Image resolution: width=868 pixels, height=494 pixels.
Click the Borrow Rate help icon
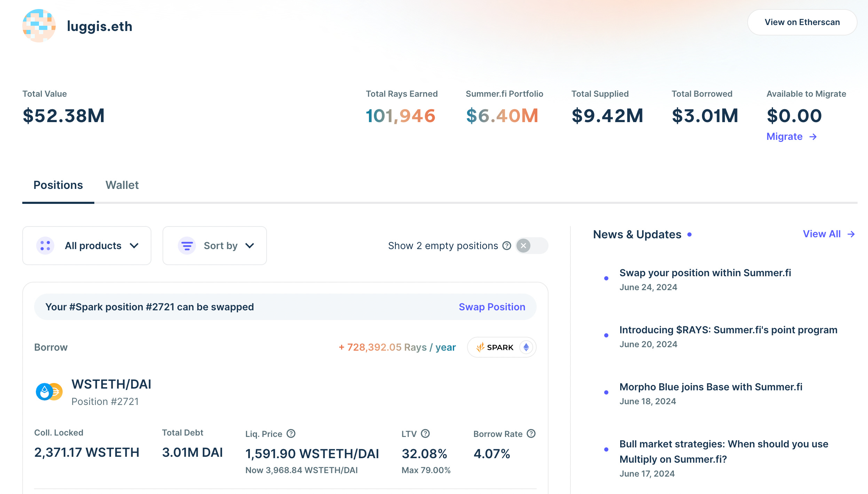tap(531, 433)
